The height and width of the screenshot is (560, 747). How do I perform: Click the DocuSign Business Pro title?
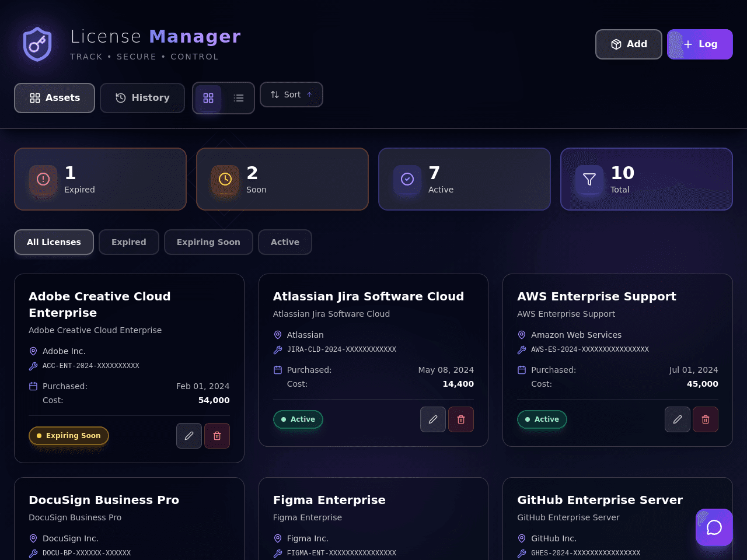click(104, 500)
